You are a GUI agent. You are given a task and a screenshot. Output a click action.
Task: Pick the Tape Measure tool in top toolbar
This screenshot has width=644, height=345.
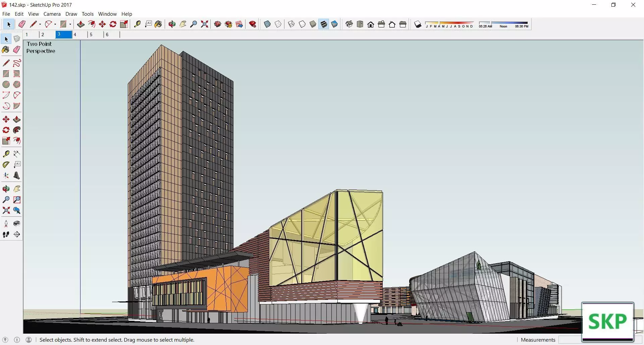[137, 24]
